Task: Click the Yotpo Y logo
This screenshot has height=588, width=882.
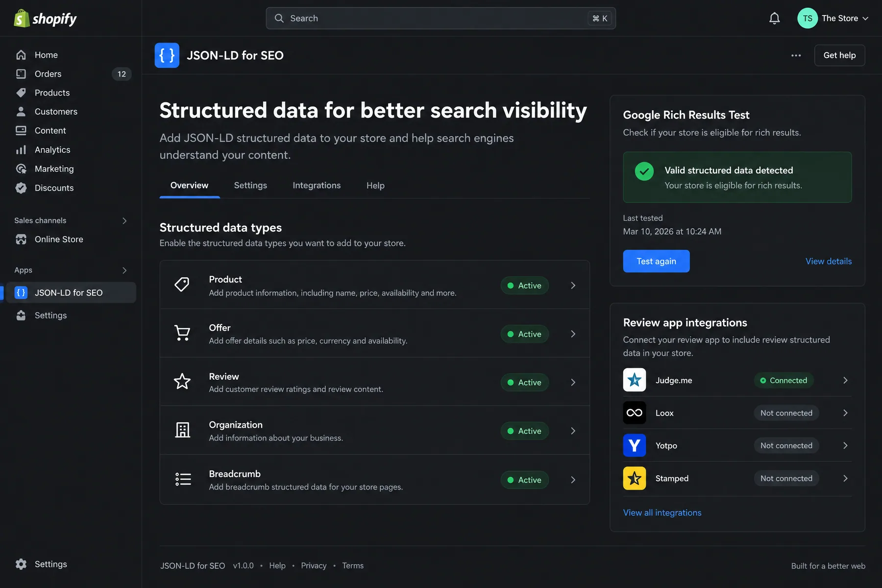Action: (x=635, y=445)
